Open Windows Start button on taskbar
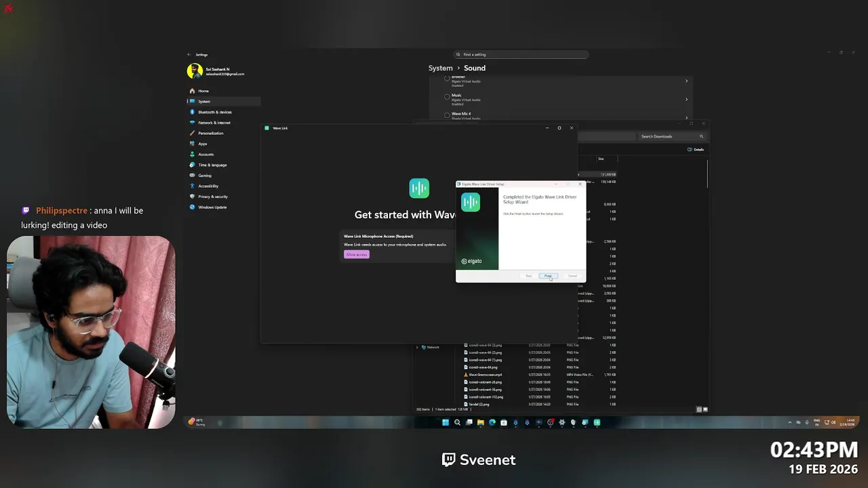 point(446,422)
